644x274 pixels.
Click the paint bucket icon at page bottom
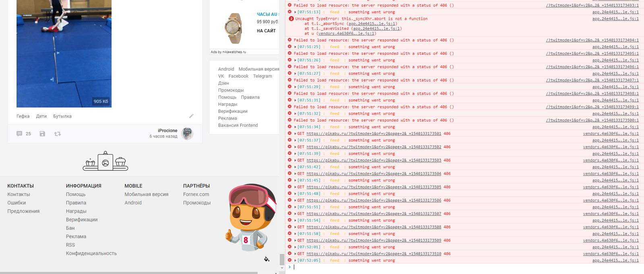point(266,259)
